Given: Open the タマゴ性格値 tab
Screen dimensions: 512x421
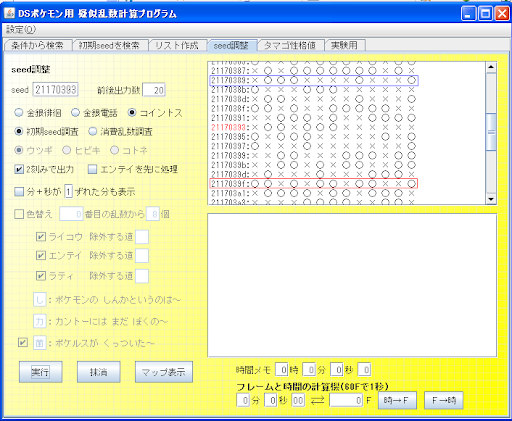Looking at the screenshot, I should (290, 45).
